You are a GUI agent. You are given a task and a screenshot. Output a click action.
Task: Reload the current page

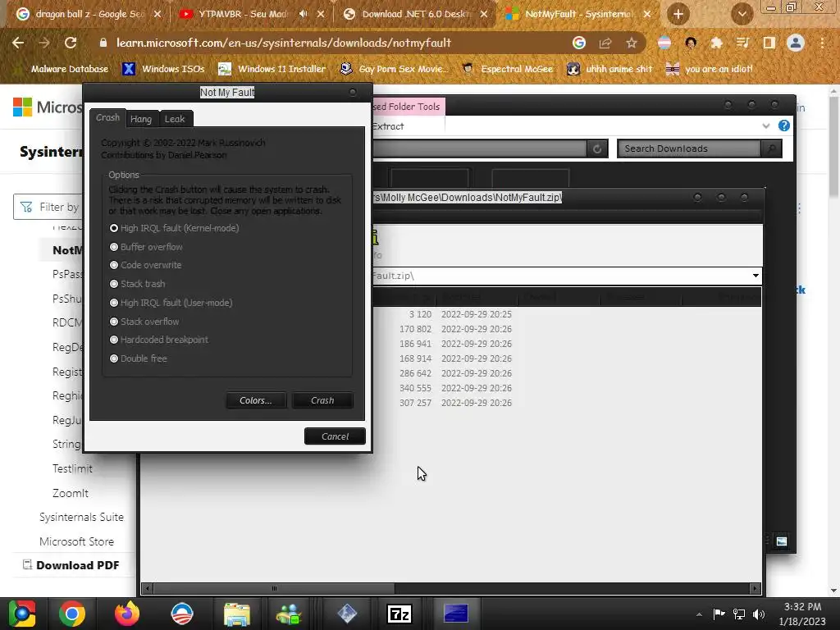(71, 43)
